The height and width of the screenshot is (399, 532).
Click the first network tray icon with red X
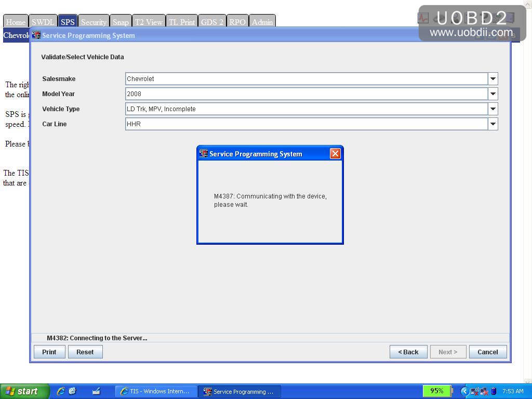475,392
